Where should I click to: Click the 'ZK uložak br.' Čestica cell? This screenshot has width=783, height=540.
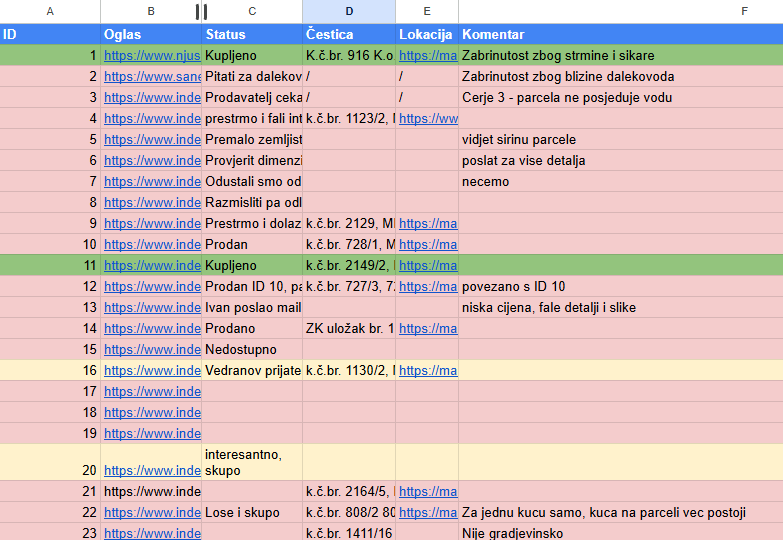click(349, 329)
